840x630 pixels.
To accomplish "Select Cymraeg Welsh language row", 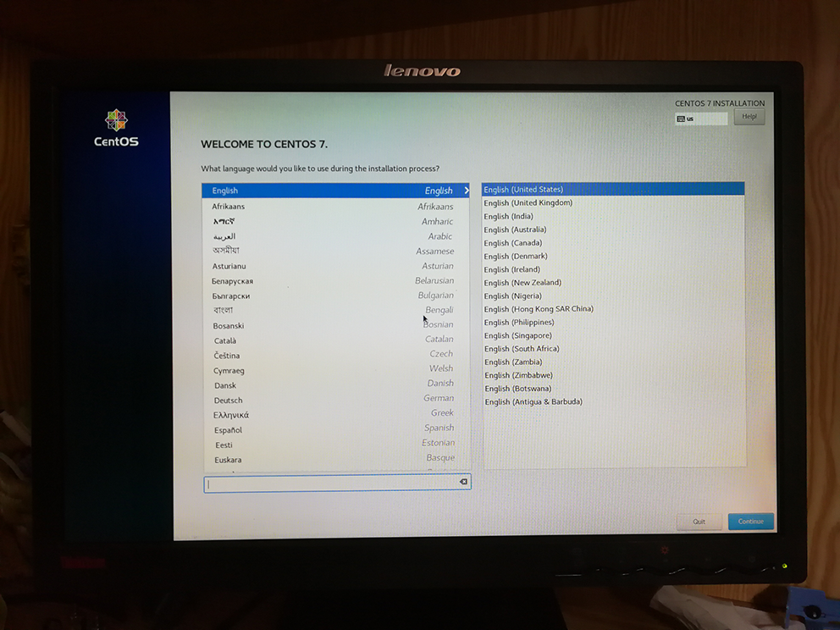I will pos(335,370).
